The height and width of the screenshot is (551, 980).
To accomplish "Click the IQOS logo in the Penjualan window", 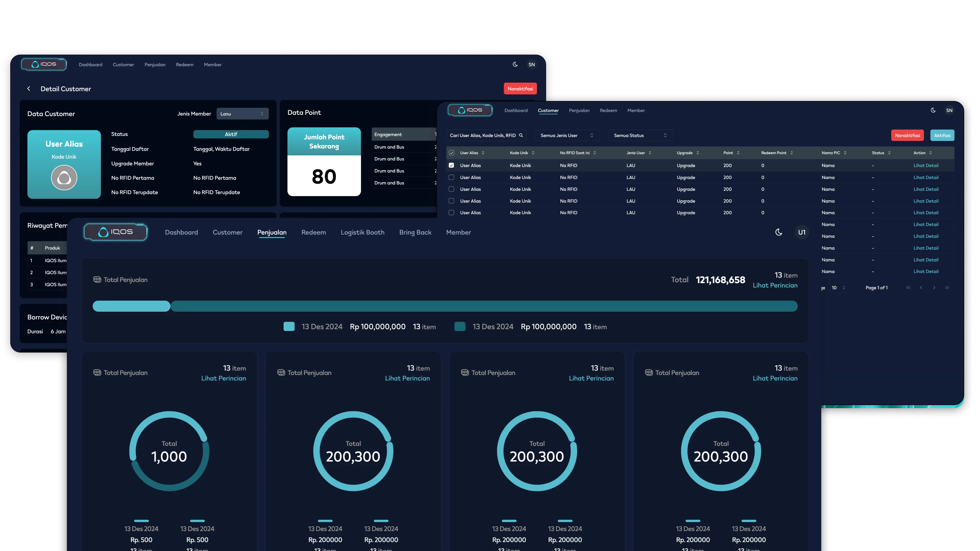I will coord(116,232).
